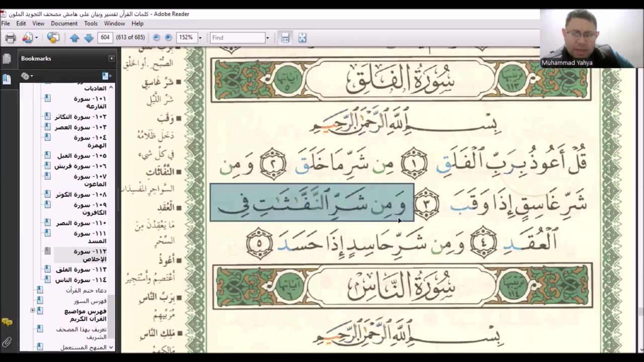644x362 pixels.
Task: Open bookmark دعاء ختم القرآن
Action: coord(86,291)
